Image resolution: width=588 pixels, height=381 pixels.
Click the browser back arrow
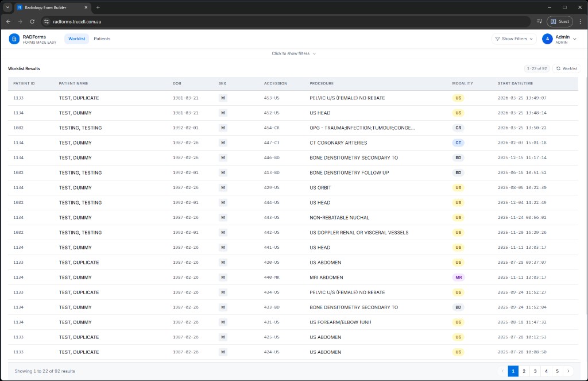[8, 21]
